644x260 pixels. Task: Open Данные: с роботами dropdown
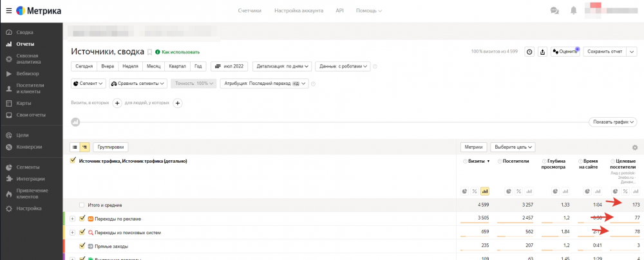[343, 66]
